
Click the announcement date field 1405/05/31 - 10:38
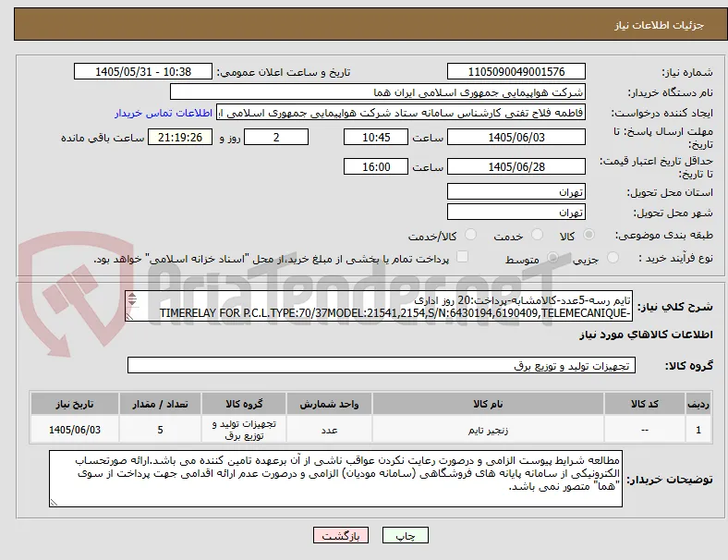click(143, 71)
